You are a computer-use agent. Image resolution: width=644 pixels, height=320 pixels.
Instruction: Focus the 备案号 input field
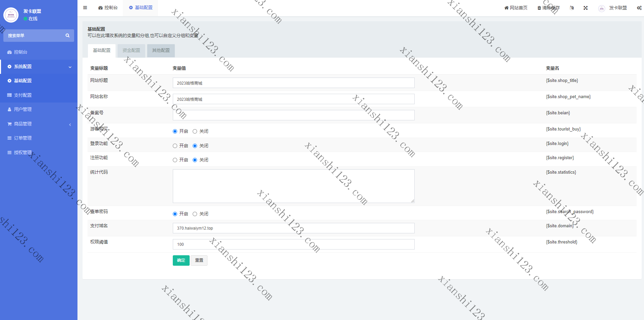click(294, 115)
